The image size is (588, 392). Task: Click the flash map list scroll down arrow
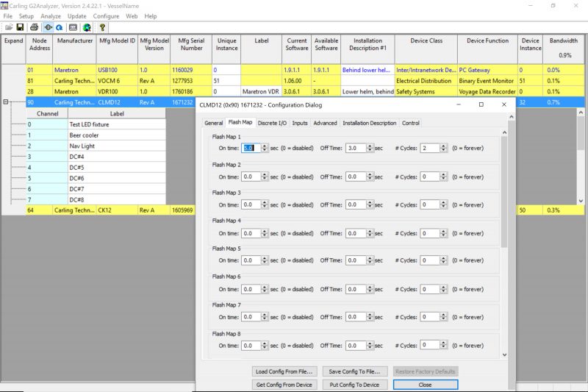click(x=504, y=354)
